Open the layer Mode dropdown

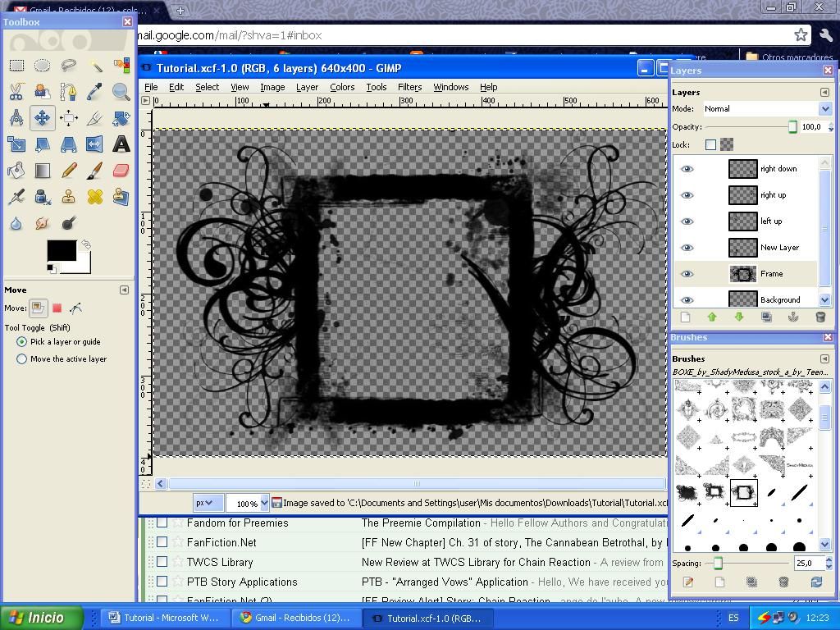825,108
